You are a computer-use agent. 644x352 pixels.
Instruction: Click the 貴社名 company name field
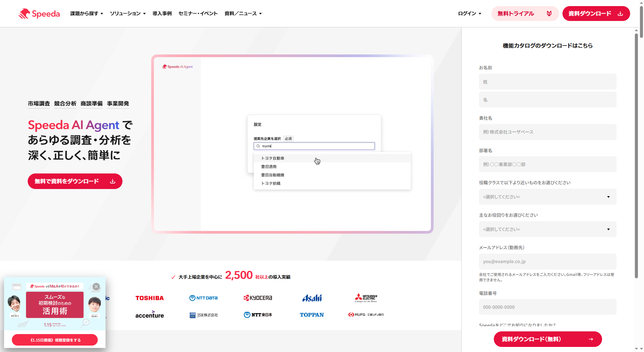tap(548, 132)
